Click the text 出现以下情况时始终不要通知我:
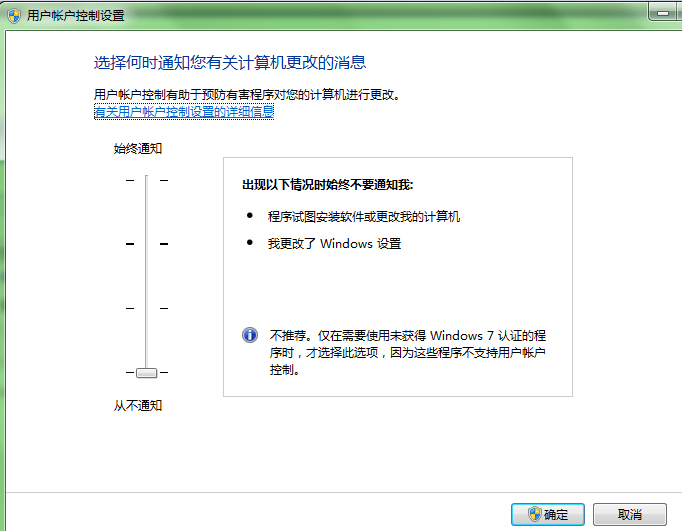The width and height of the screenshot is (682, 531). [328, 184]
